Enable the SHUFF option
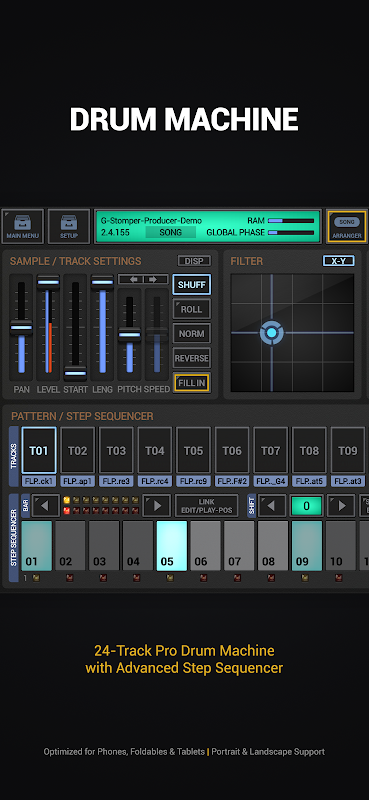 coord(191,285)
